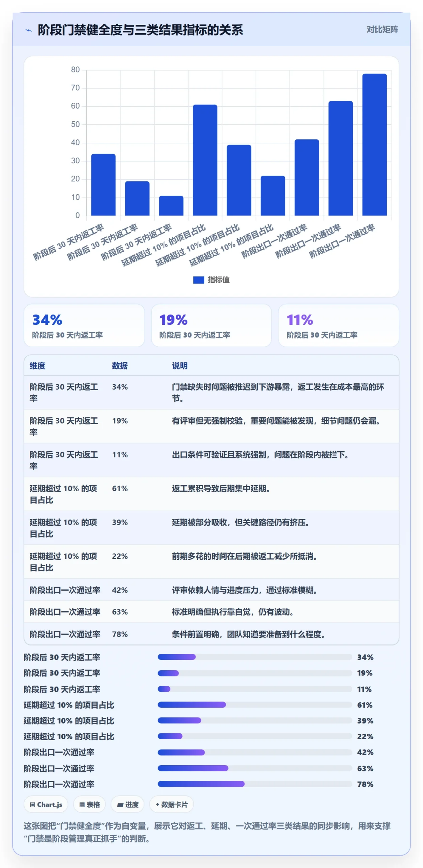
Task: Click the table cell showing 39%
Action: 120,522
